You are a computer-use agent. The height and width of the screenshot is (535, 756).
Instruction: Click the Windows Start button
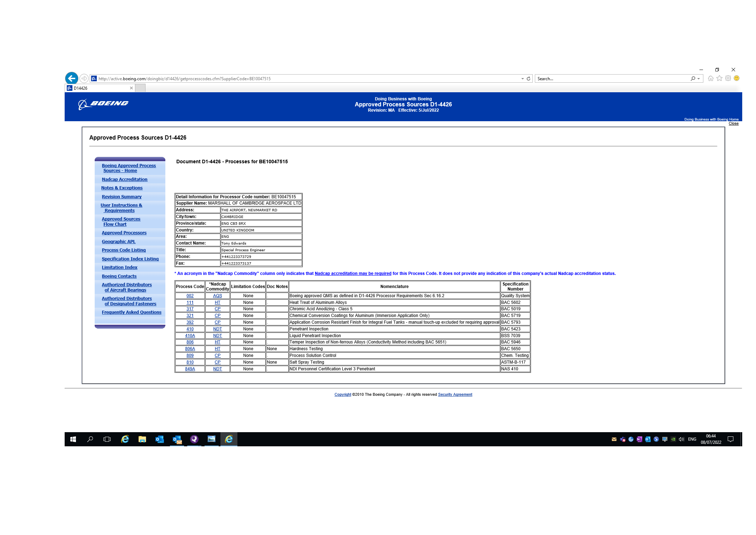click(x=73, y=439)
